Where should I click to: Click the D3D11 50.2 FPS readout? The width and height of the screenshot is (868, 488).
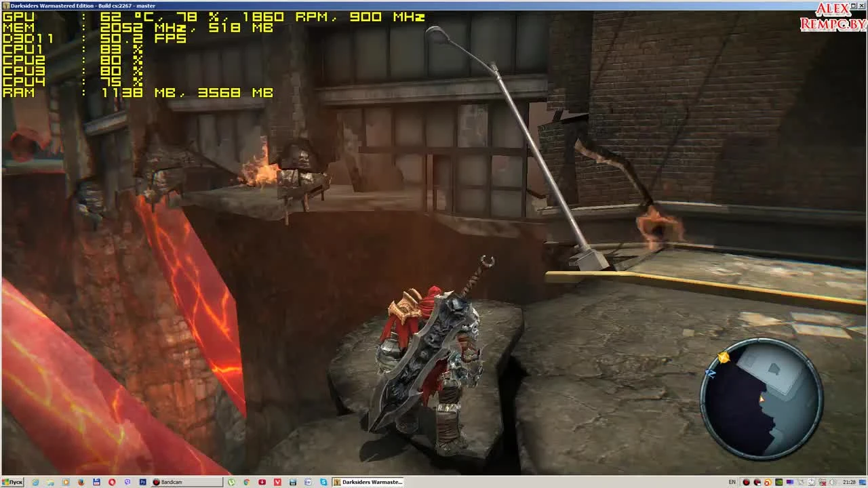pyautogui.click(x=94, y=38)
